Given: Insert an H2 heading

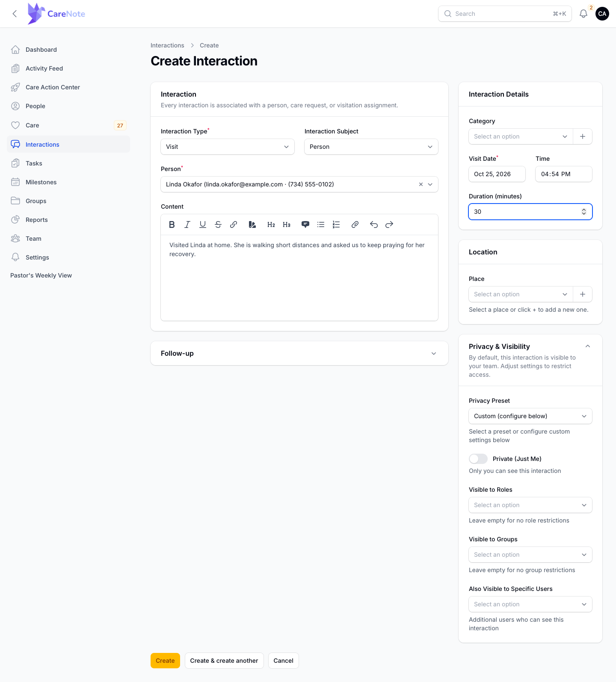Looking at the screenshot, I should coord(271,224).
